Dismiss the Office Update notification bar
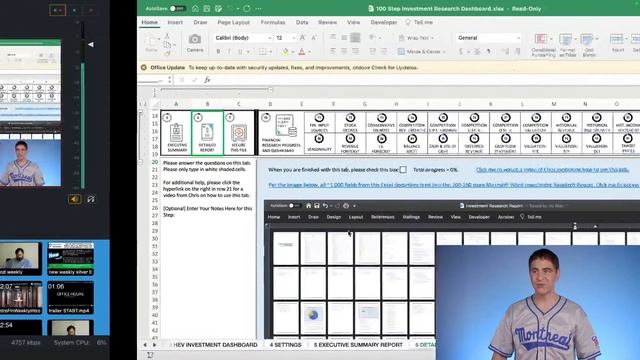 click(x=144, y=67)
